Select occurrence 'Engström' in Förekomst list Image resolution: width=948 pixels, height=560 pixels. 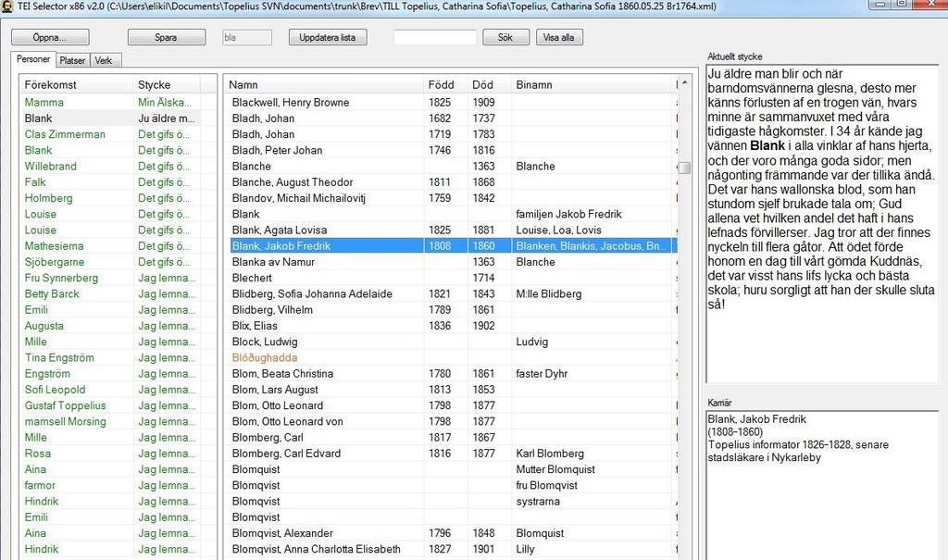(x=47, y=374)
